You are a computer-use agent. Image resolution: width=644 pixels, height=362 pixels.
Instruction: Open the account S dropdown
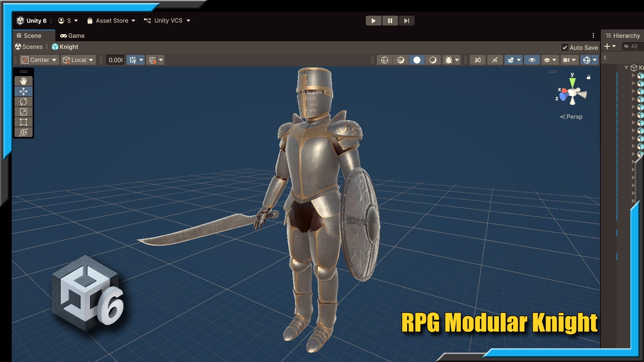click(68, 21)
